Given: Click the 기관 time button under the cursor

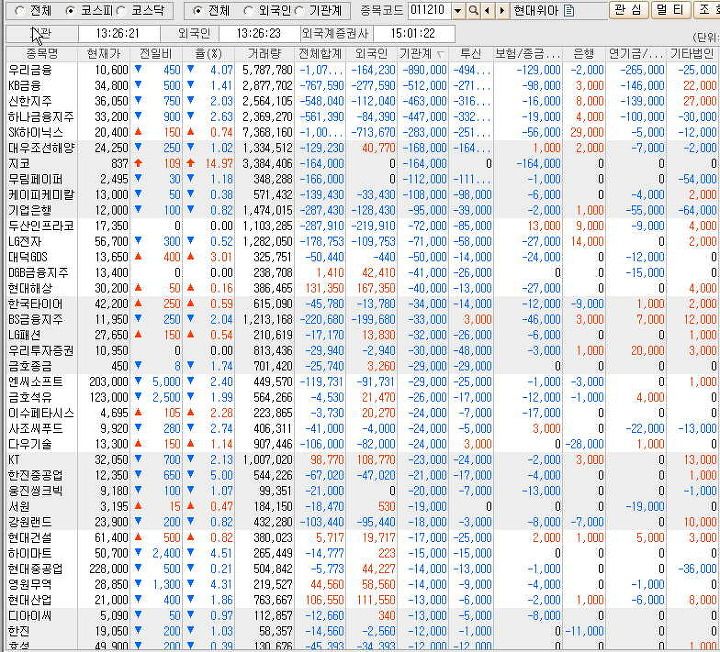Looking at the screenshot, I should click(42, 34).
